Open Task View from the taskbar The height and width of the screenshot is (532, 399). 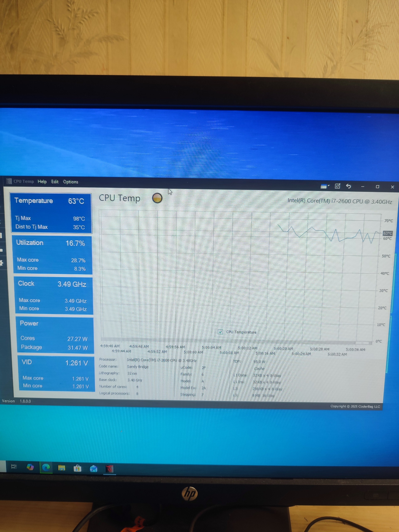(x=14, y=467)
